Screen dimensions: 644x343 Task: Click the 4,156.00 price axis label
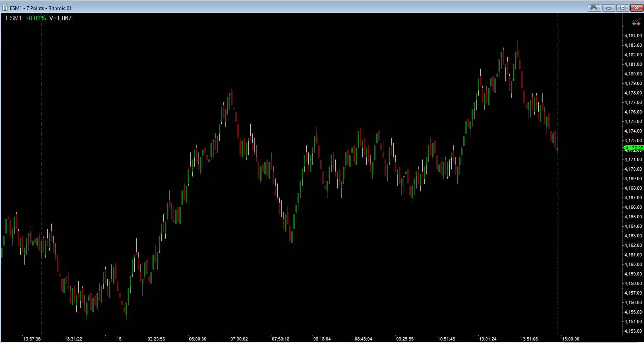coord(633,302)
